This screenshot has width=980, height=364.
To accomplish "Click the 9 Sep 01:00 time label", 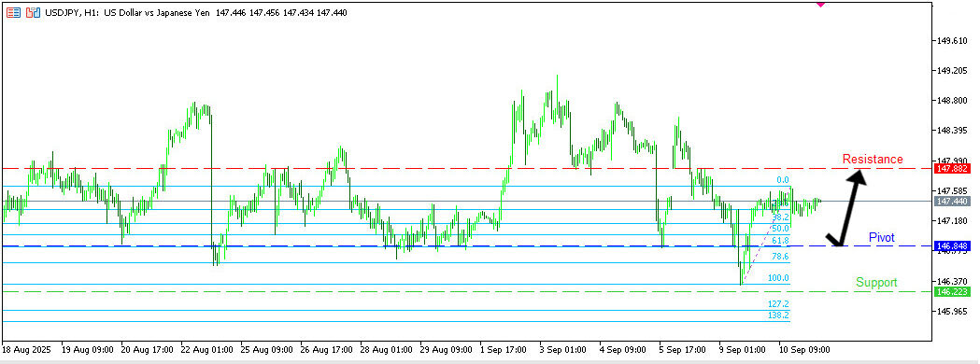I will pyautogui.click(x=743, y=350).
